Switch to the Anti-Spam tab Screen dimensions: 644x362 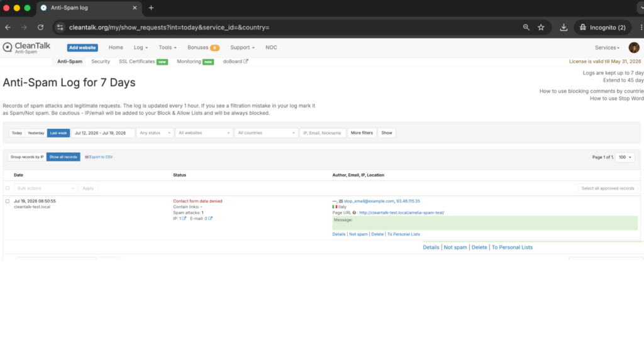[x=69, y=62]
